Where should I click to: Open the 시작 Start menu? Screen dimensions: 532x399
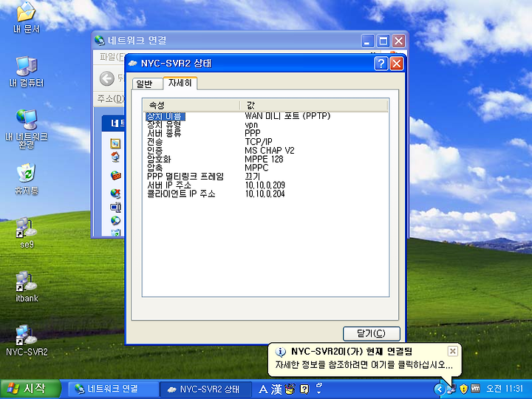(x=30, y=389)
